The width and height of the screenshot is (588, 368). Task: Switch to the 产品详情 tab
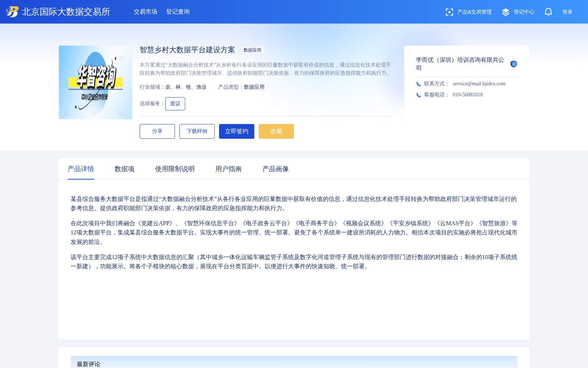tap(81, 169)
